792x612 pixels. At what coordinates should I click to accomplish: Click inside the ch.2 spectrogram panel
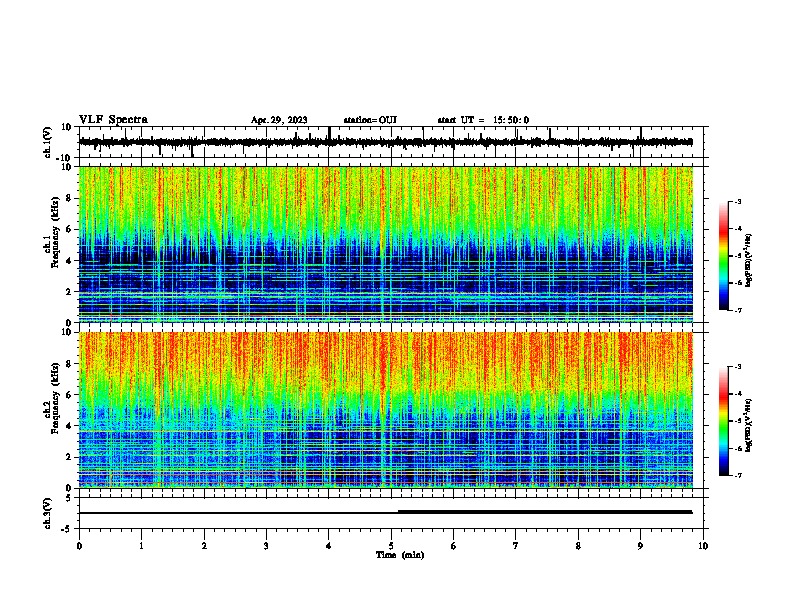[x=386, y=410]
